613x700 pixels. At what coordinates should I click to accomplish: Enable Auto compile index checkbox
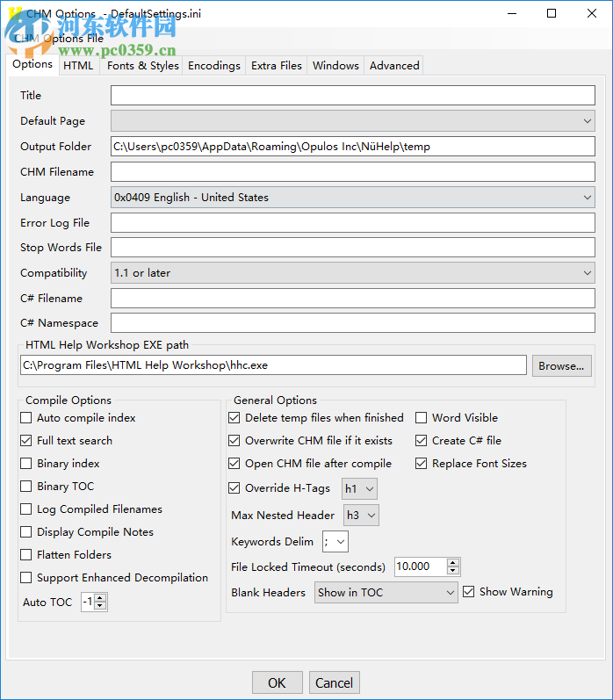point(26,418)
